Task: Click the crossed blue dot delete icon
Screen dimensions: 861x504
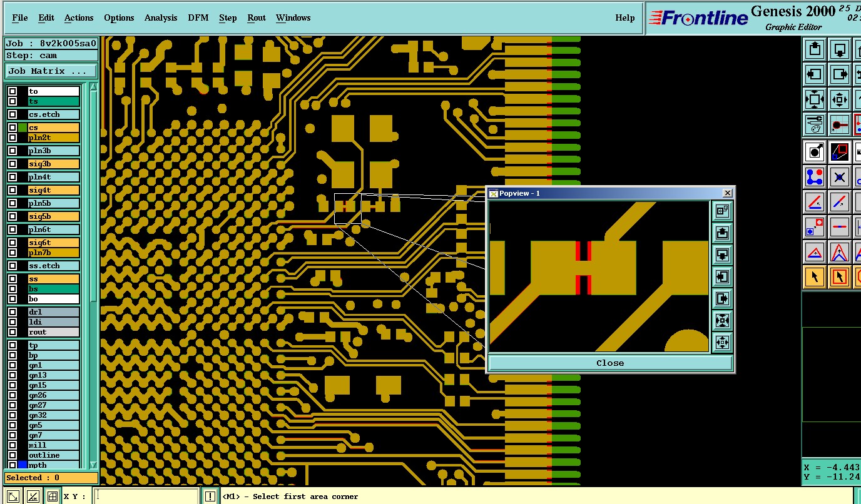Action: click(x=839, y=177)
